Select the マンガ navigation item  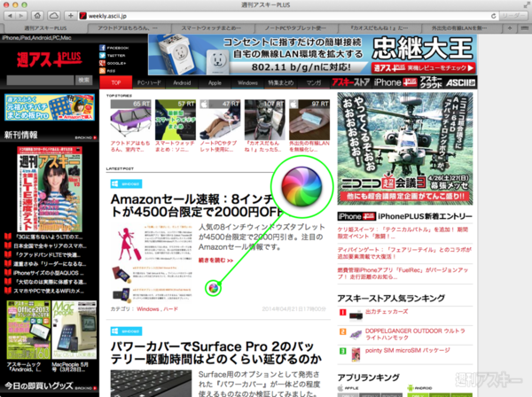click(x=314, y=82)
